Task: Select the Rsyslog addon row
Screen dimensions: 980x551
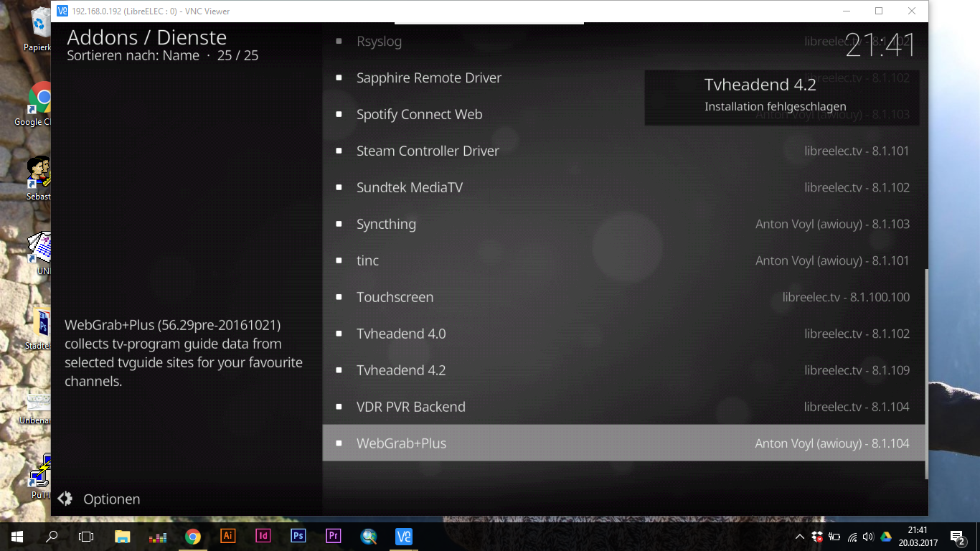Action: point(623,41)
